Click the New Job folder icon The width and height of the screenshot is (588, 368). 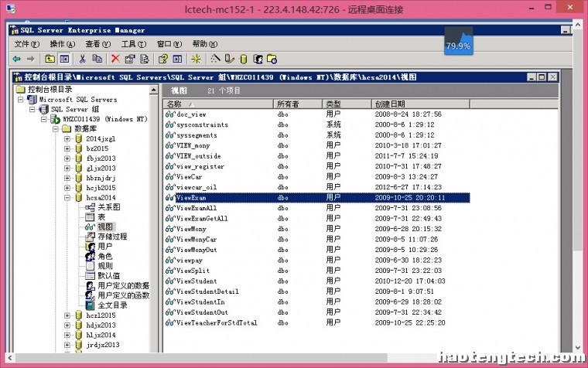pyautogui.click(x=272, y=59)
